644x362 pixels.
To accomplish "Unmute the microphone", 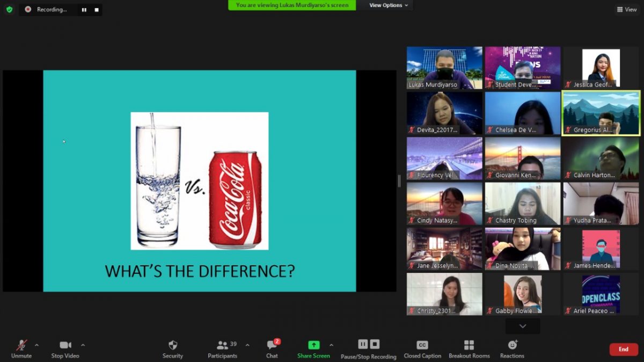I will [21, 349].
